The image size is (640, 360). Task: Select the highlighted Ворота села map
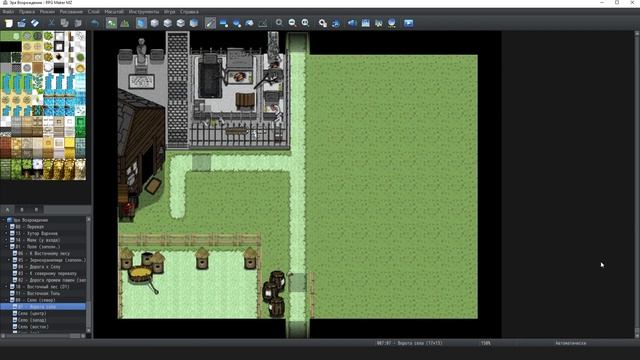(43, 307)
